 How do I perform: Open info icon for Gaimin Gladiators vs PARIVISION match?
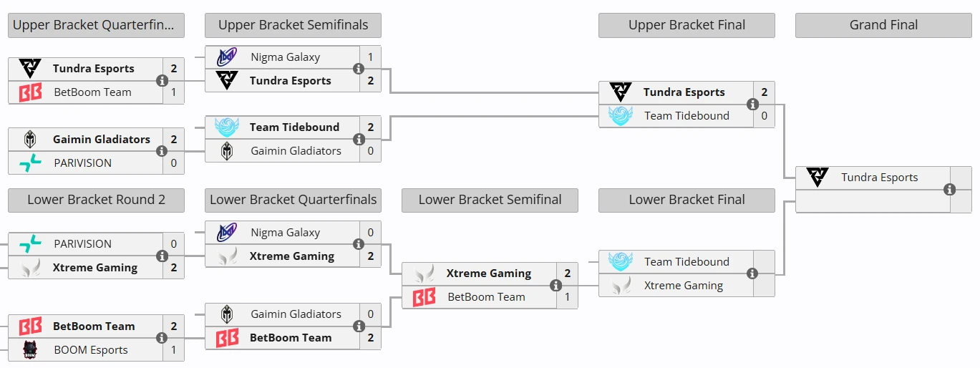(x=162, y=151)
